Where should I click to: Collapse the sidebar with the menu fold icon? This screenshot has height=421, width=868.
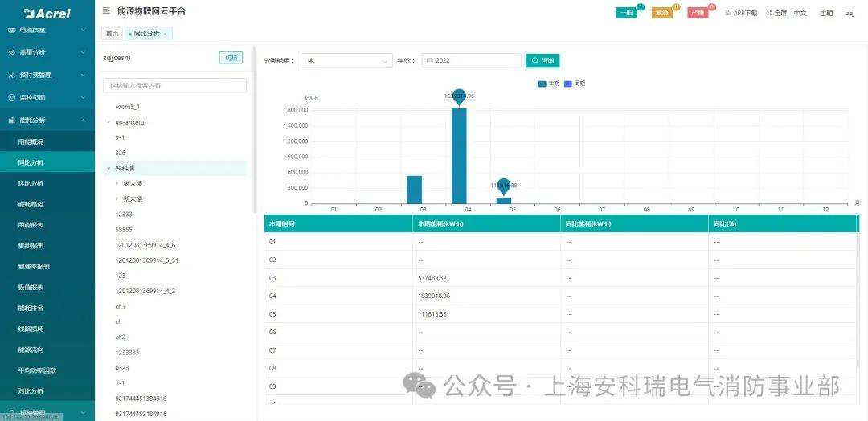(106, 10)
